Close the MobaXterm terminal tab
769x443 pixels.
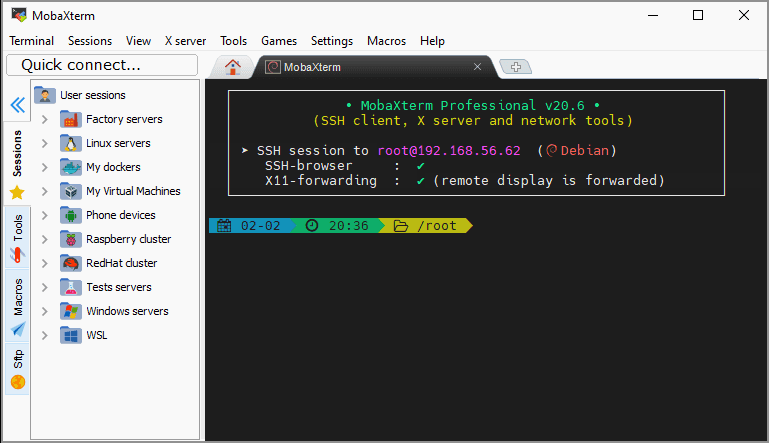point(477,67)
